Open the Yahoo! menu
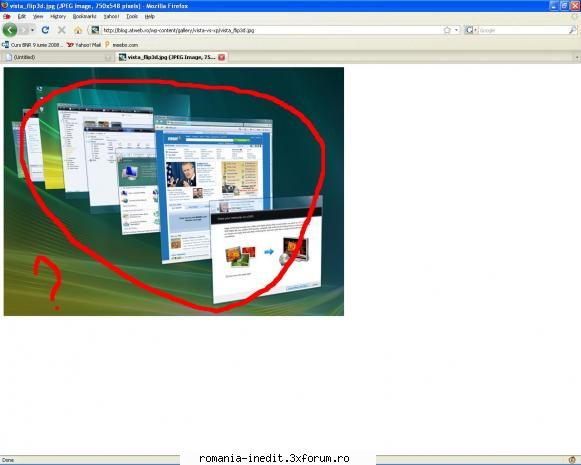The height and width of the screenshot is (465, 581). (x=111, y=16)
